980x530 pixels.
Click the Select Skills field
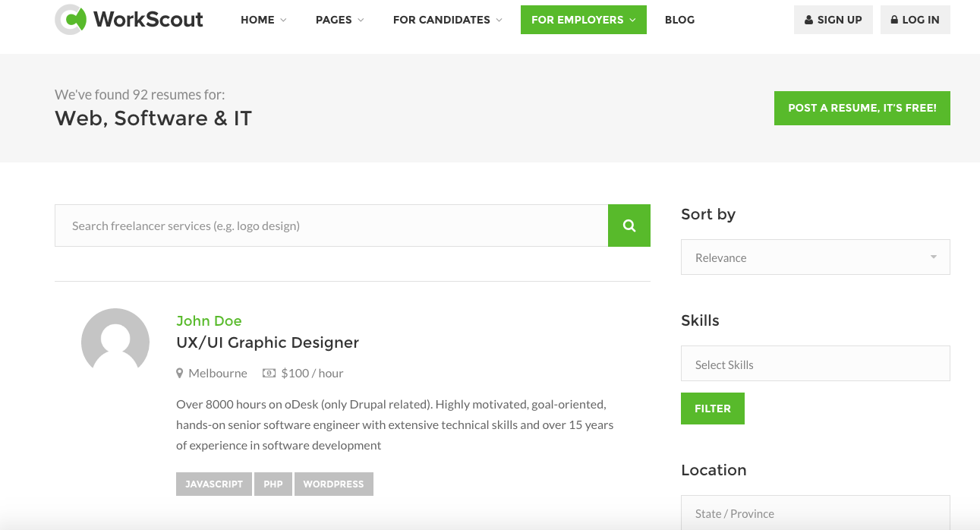click(815, 364)
